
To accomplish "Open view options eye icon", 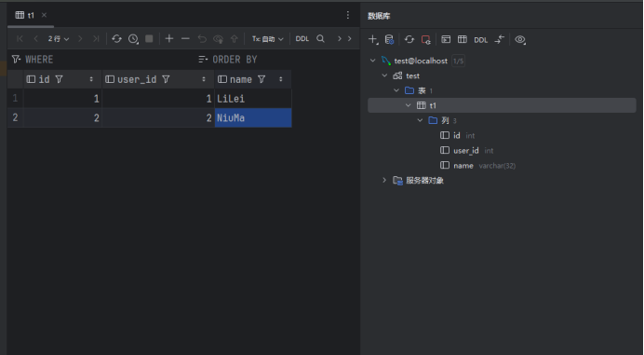I will 520,39.
